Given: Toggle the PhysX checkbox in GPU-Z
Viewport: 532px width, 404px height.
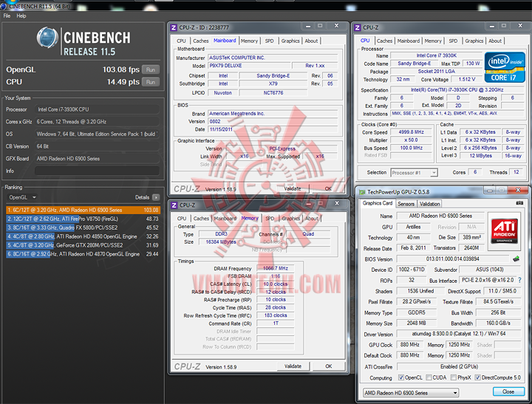Looking at the screenshot, I should (x=453, y=377).
